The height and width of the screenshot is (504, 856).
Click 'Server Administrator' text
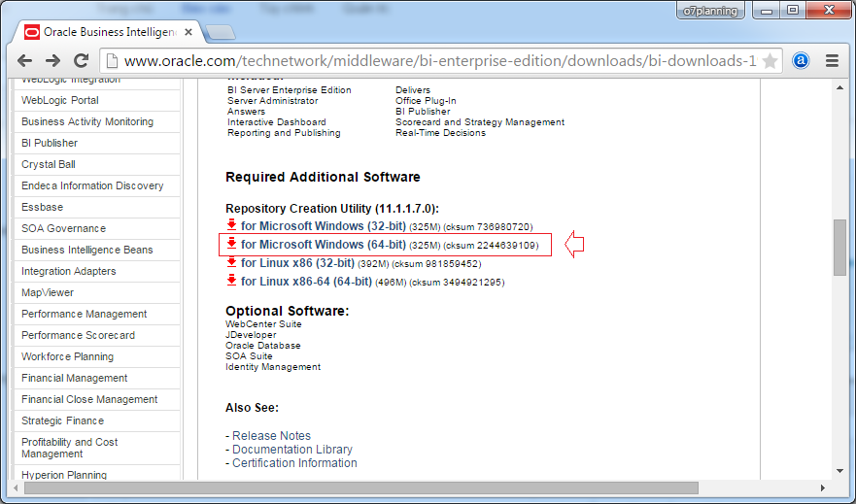(x=273, y=101)
